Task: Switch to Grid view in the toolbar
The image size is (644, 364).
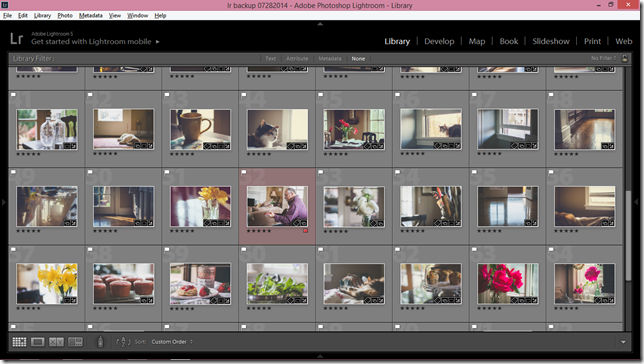Action: [x=19, y=342]
